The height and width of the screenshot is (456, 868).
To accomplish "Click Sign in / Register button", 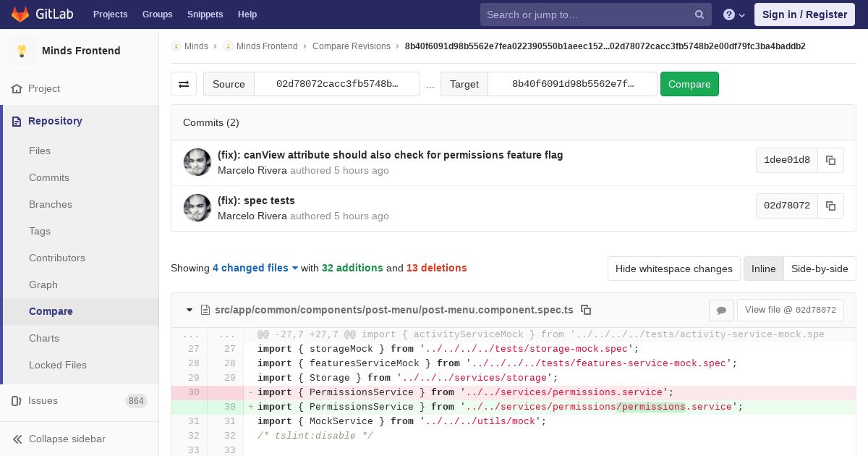I will pos(804,14).
